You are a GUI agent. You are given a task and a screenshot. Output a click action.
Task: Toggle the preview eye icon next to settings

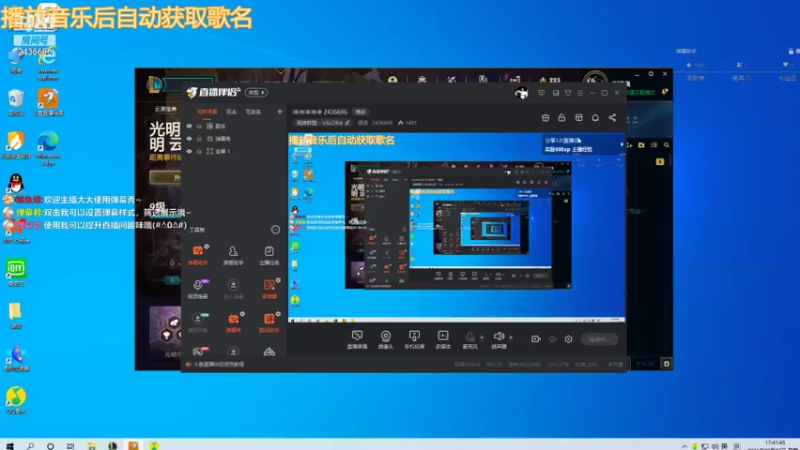(553, 339)
